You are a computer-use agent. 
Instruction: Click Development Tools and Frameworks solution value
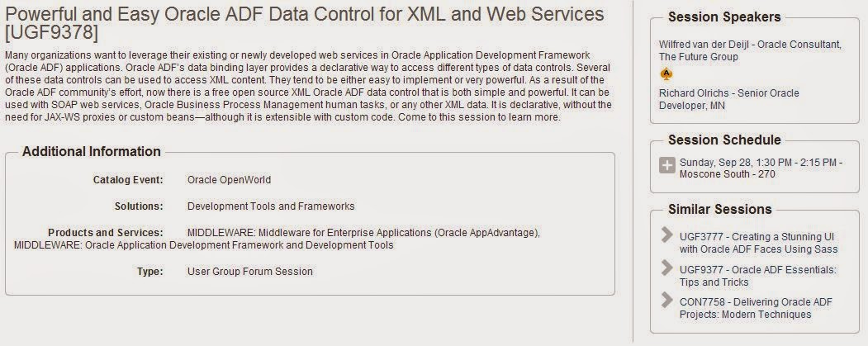271,206
